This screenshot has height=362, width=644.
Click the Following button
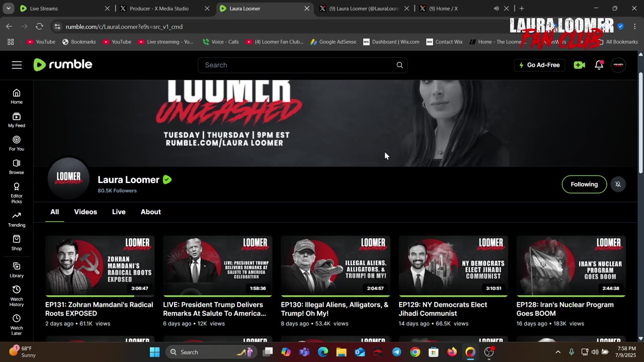tap(584, 185)
